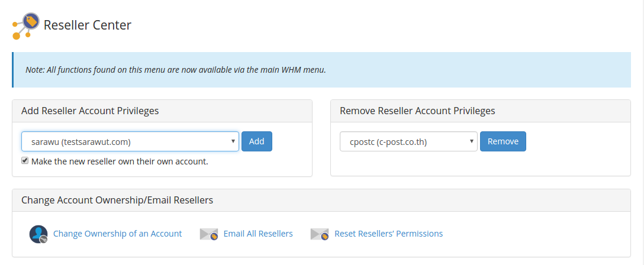Click the Add Reseller Account Privileges header

click(x=90, y=111)
